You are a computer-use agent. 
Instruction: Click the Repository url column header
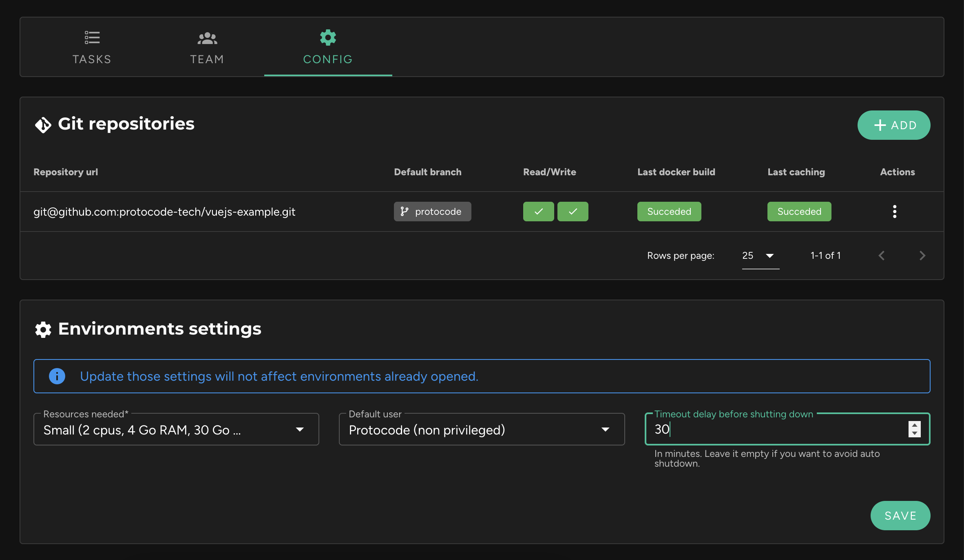(66, 172)
